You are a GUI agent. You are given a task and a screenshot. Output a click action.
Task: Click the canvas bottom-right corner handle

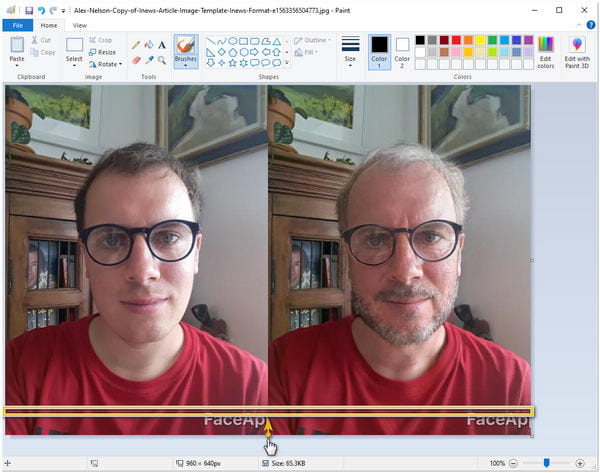tap(532, 436)
